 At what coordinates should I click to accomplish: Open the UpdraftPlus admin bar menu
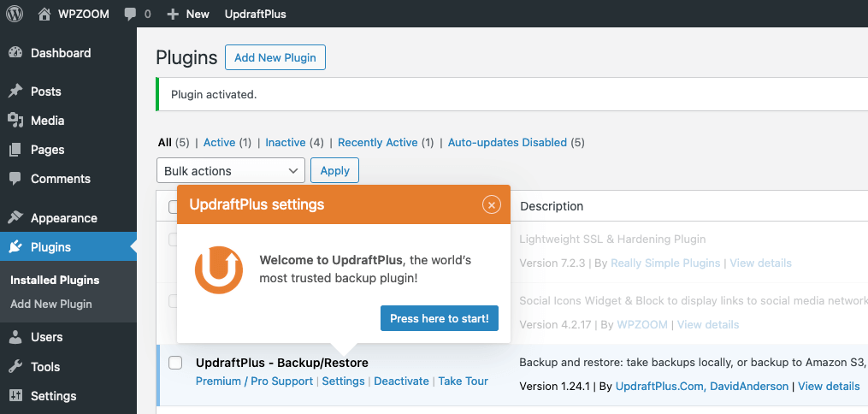coord(255,15)
